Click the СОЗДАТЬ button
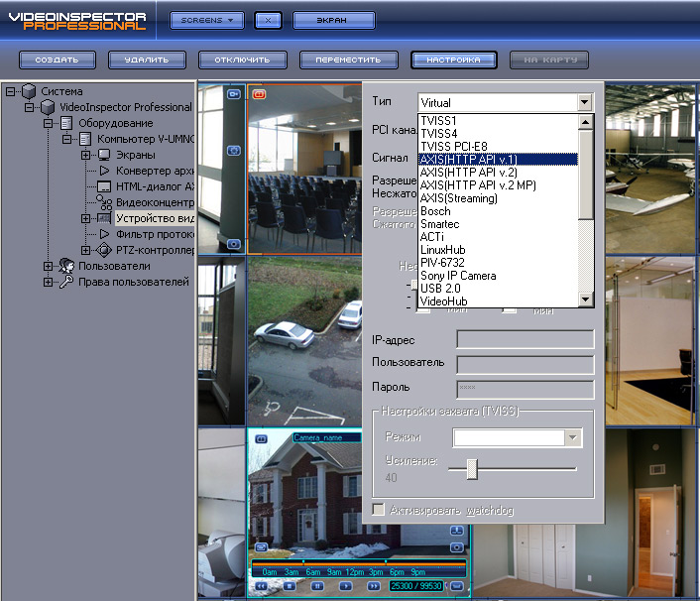The height and width of the screenshot is (601, 700). (x=58, y=60)
